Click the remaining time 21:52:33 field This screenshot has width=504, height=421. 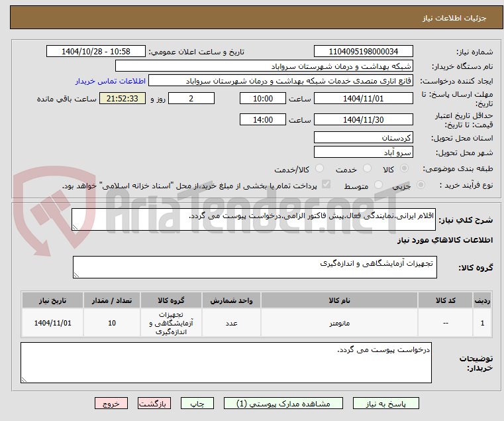[x=122, y=99]
